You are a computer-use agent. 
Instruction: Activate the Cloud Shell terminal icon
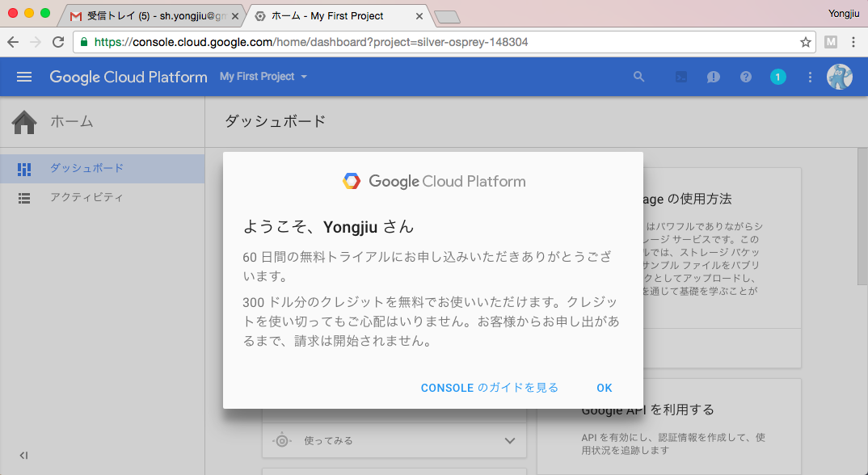pos(680,77)
